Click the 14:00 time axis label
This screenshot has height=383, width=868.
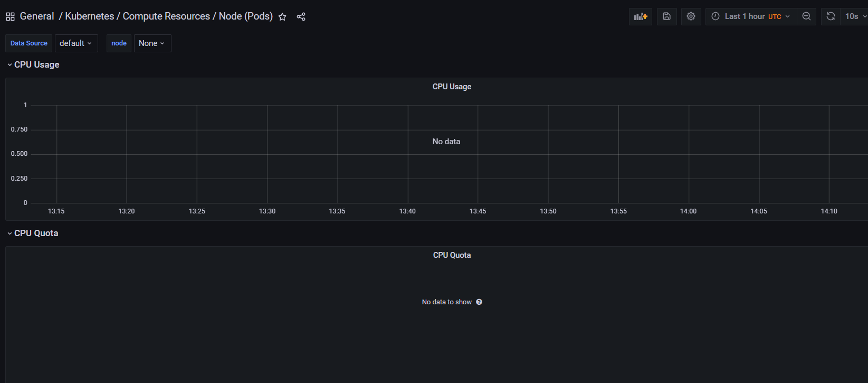[688, 211]
